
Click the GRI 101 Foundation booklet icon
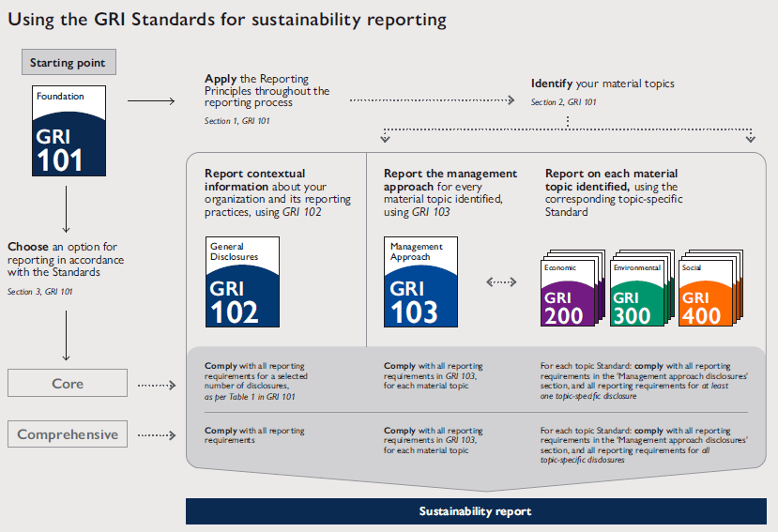(x=69, y=130)
